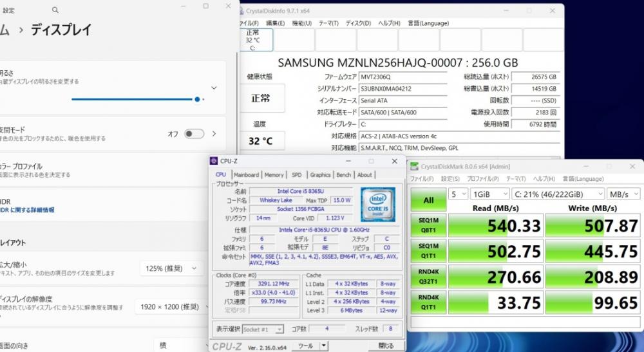
Task: Open the MB/s unit dropdown
Action: tap(623, 194)
